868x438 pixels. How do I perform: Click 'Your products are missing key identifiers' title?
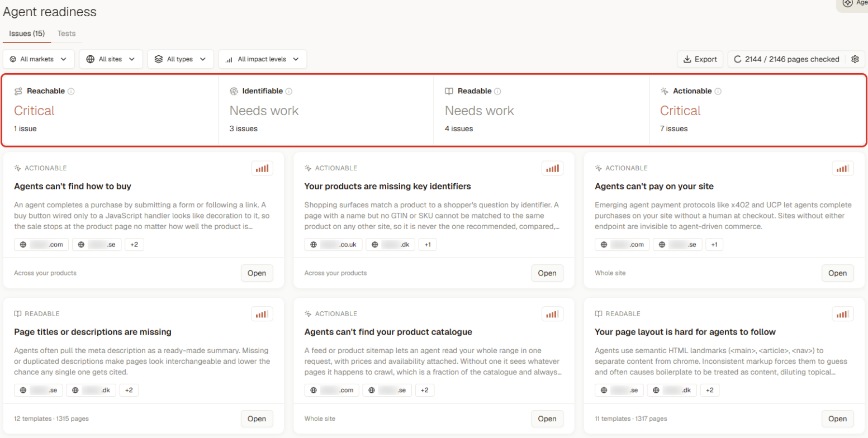388,186
